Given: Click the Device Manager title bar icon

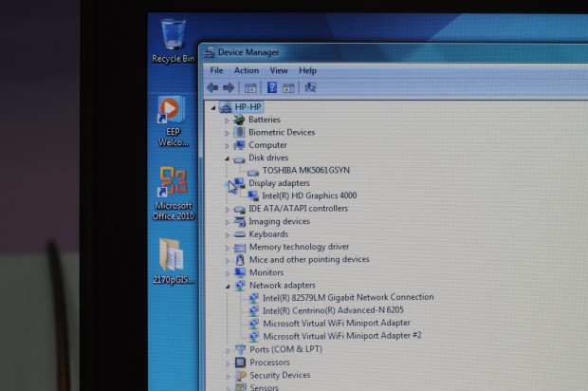Looking at the screenshot, I should [210, 52].
